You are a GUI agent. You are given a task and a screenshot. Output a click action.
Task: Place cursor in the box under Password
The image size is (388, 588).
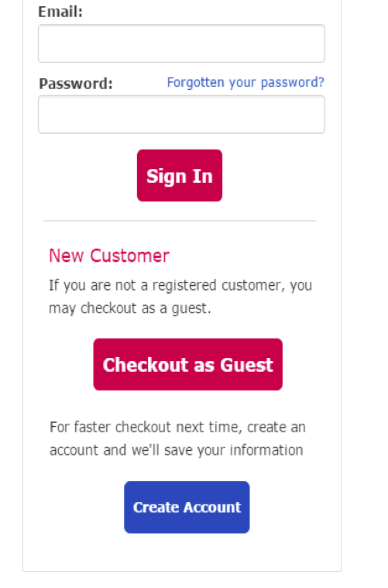(x=181, y=115)
